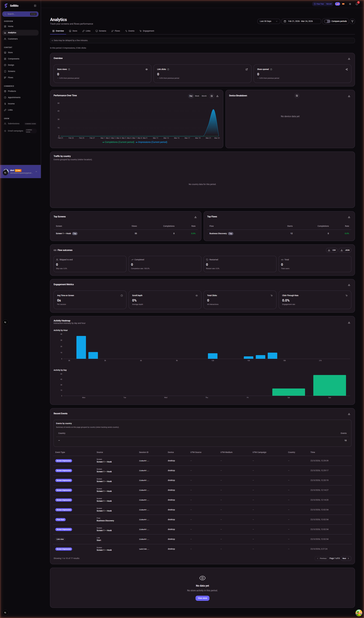Collapse the sidebar panel icon
Viewport: 364px width, 618px height.
pyautogui.click(x=35, y=6)
